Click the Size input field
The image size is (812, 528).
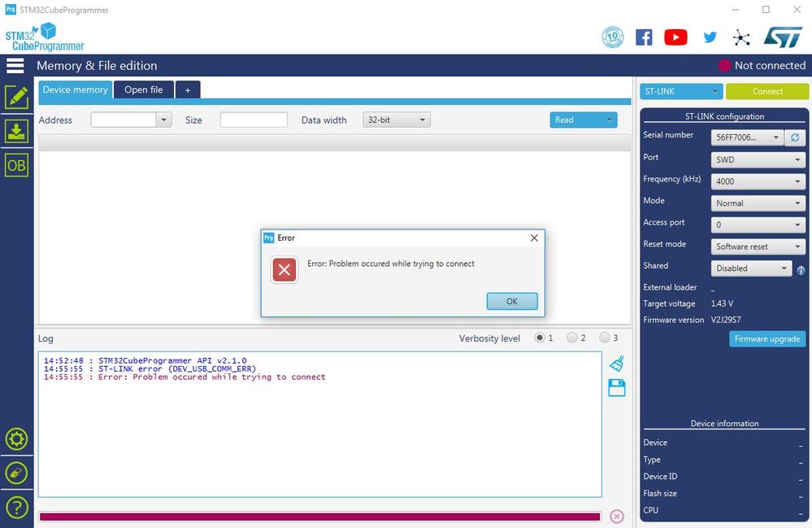click(254, 120)
